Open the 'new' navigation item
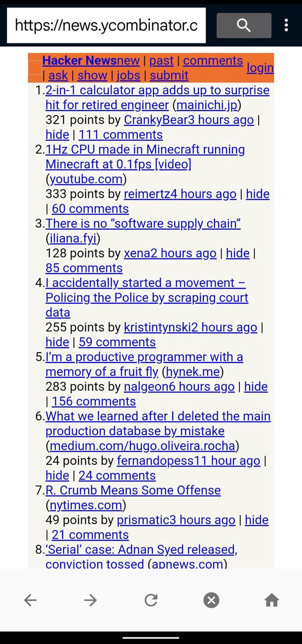Viewport: 302px width, 644px height. point(128,61)
